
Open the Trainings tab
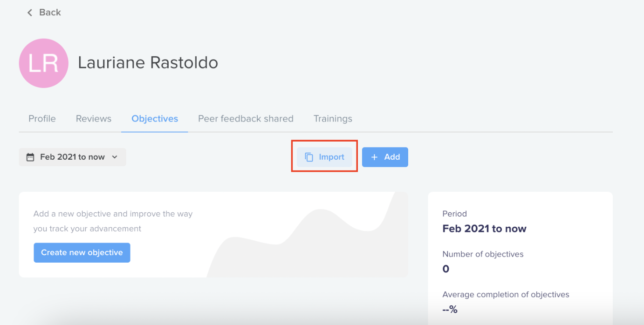click(x=333, y=119)
